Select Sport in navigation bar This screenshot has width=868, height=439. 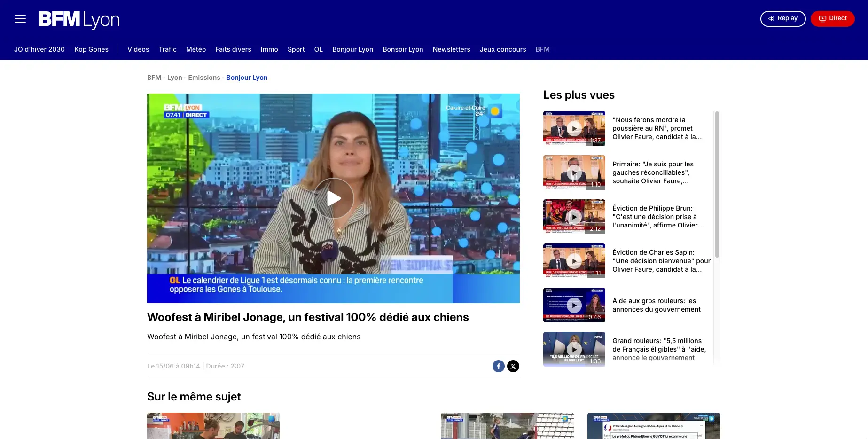click(296, 49)
